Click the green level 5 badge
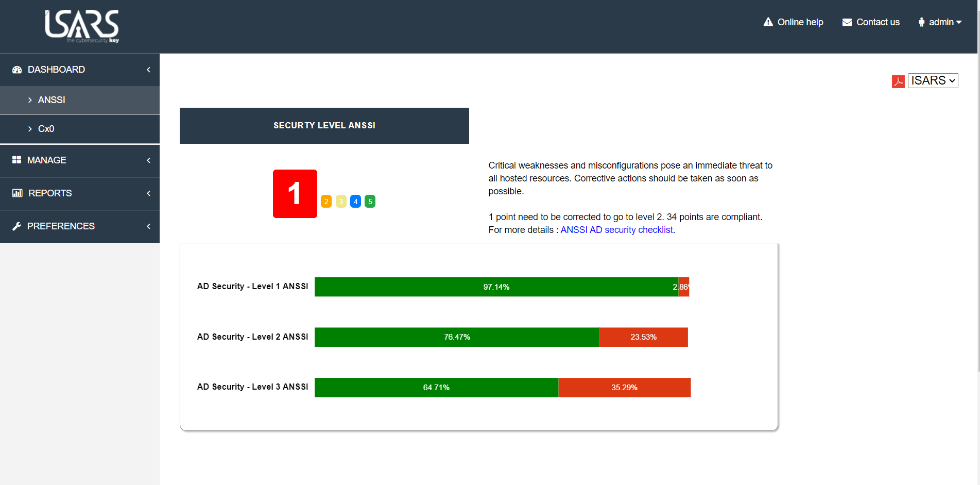The width and height of the screenshot is (980, 485). (x=370, y=202)
